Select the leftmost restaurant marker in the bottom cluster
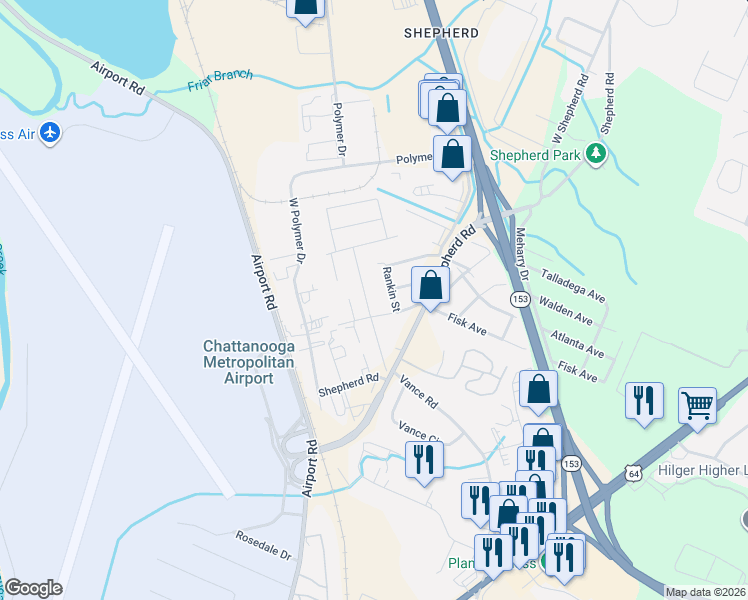748x600 pixels. (478, 503)
